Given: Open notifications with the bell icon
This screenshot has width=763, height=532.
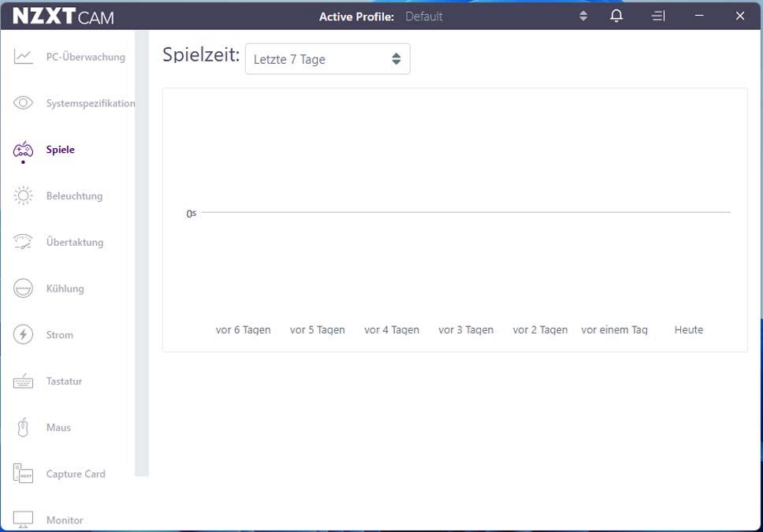Looking at the screenshot, I should [x=616, y=16].
